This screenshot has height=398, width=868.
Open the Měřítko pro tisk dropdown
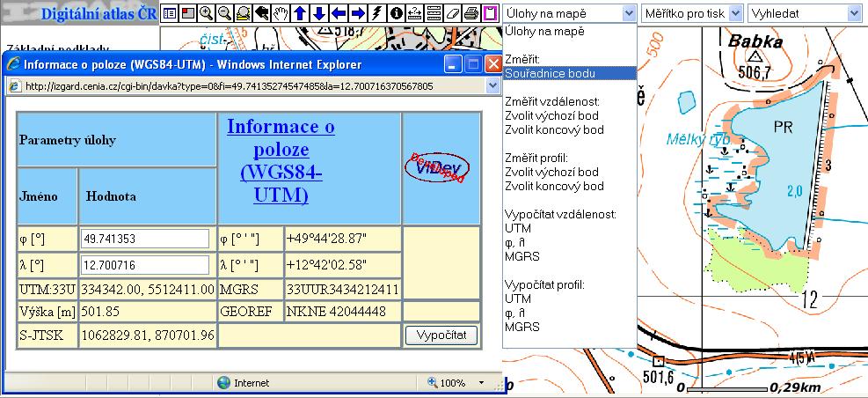pyautogui.click(x=692, y=13)
